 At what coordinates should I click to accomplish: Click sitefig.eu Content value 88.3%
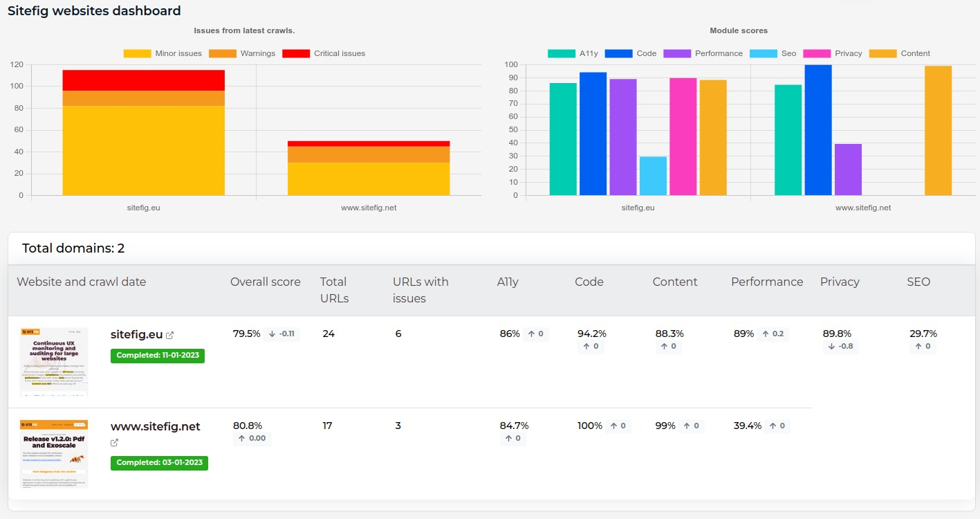pos(669,334)
